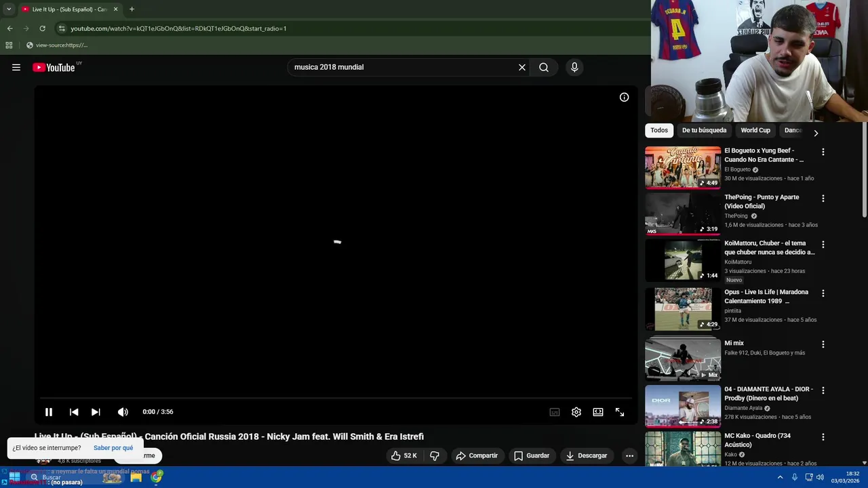Show hidden system tray icons
Image resolution: width=868 pixels, height=488 pixels.
point(780,477)
